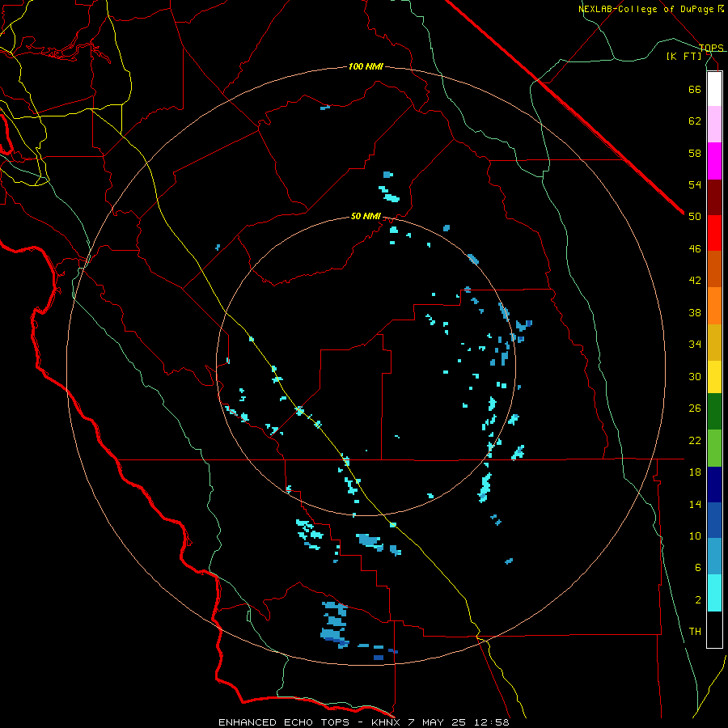This screenshot has height=728, width=728.
Task: Click legend value "34"
Action: coord(695,345)
